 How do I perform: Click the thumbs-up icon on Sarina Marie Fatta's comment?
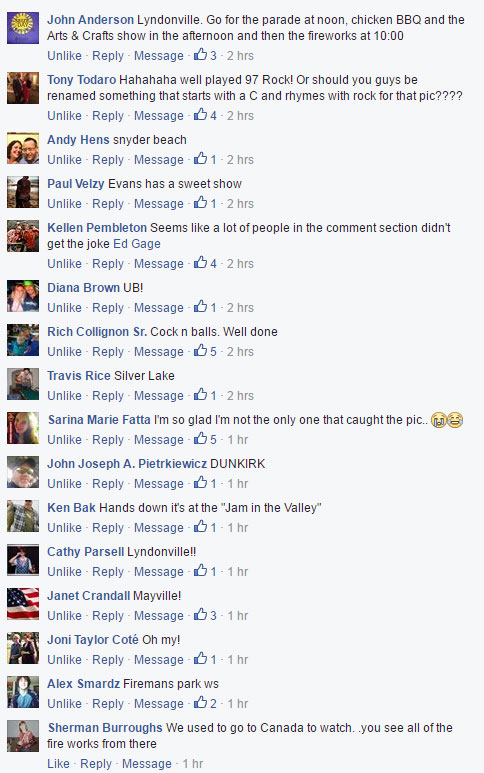200,438
